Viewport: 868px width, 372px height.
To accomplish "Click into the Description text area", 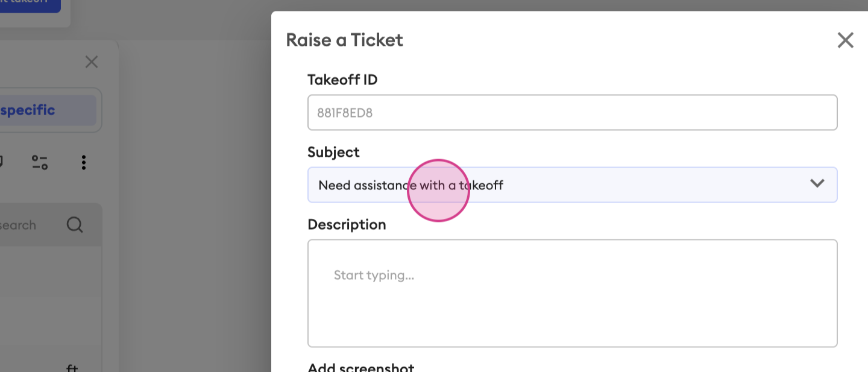I will coord(572,293).
